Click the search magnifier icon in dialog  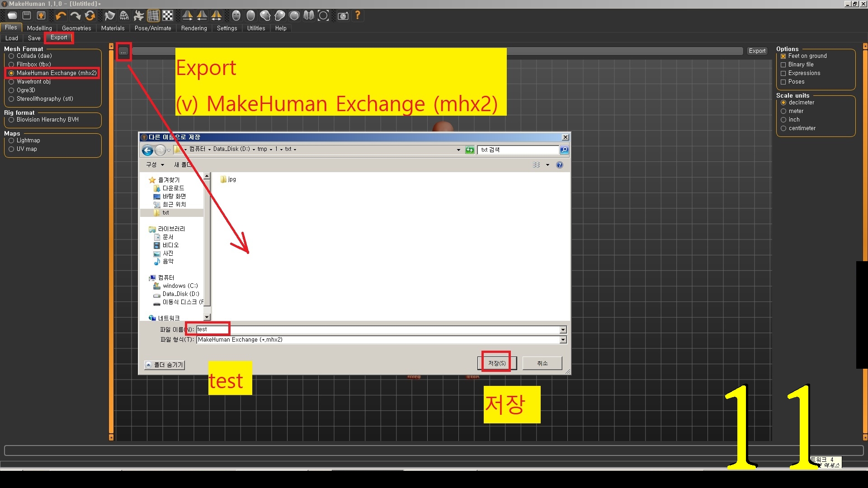pyautogui.click(x=564, y=150)
